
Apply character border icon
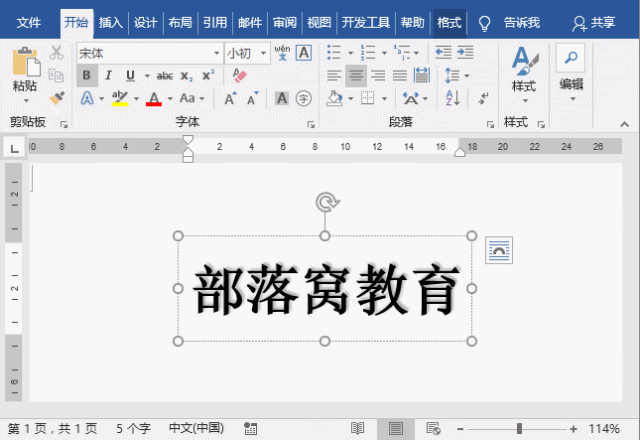[x=304, y=53]
